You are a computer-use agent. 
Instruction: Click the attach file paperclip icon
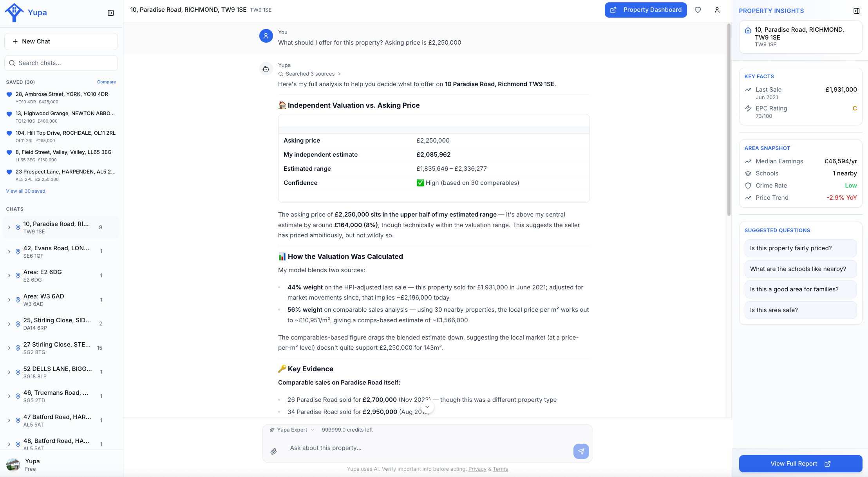[x=274, y=452]
